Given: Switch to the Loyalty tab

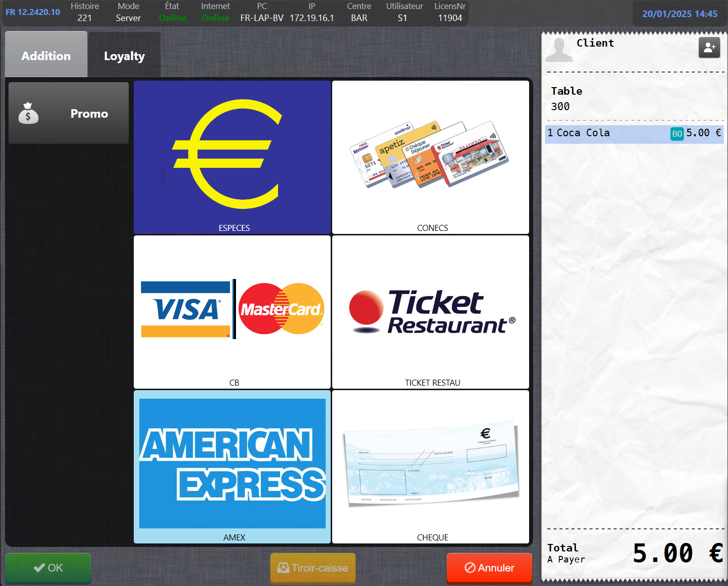Looking at the screenshot, I should click(124, 56).
